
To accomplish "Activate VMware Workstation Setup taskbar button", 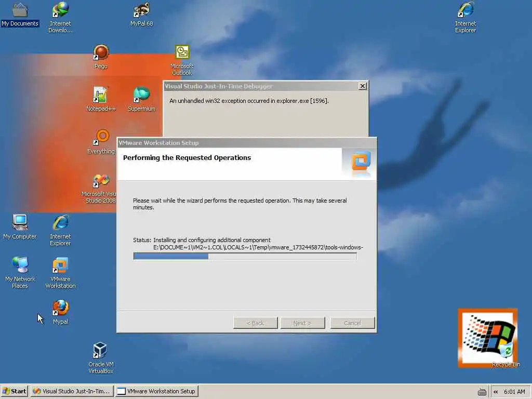I will [157, 391].
